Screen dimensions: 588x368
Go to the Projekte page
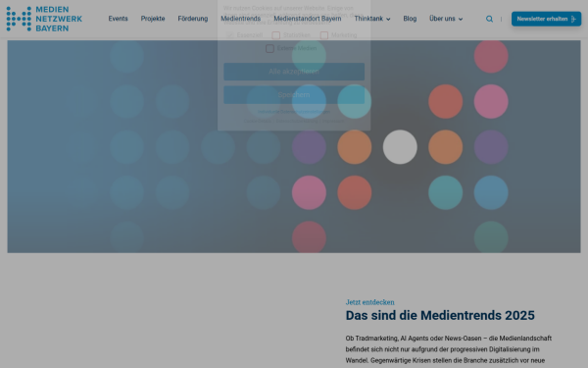tap(153, 19)
